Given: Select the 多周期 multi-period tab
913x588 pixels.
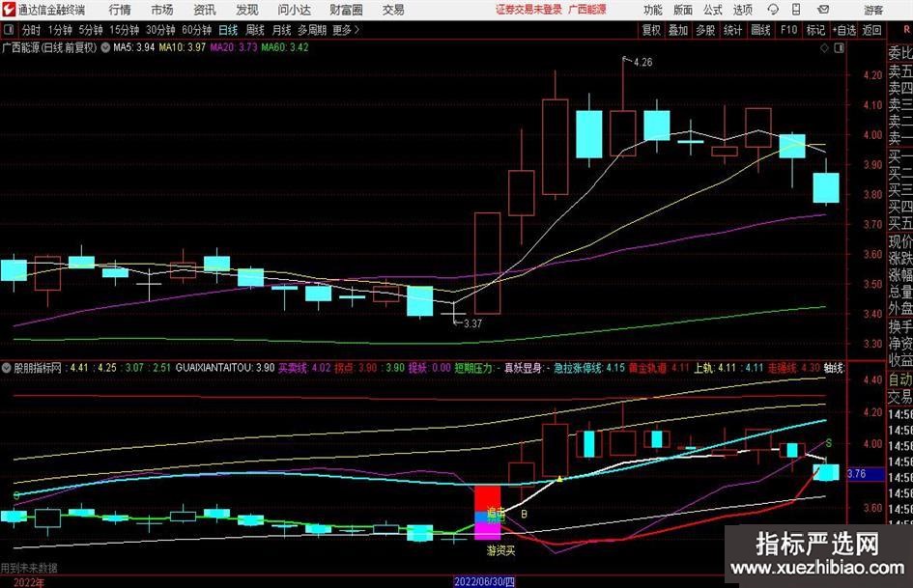Looking at the screenshot, I should click(312, 30).
